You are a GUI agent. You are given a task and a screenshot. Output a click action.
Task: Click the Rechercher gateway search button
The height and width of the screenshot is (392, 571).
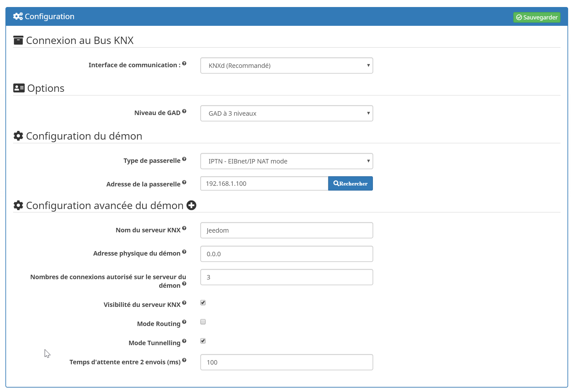tap(350, 184)
